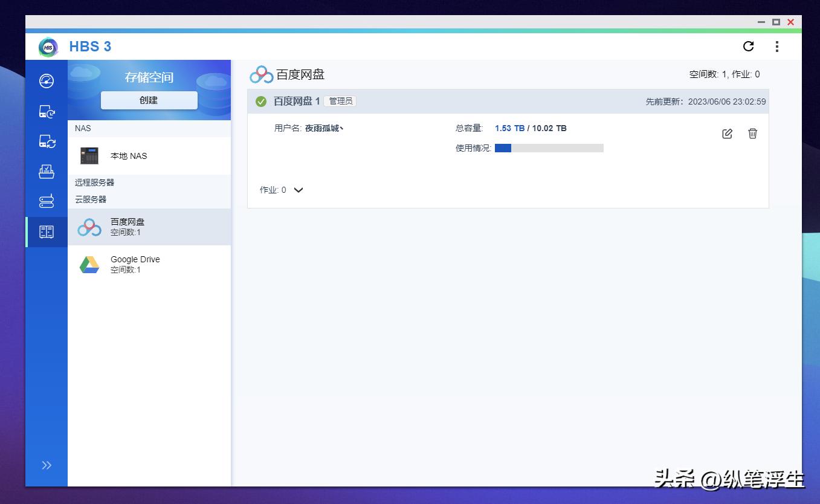This screenshot has width=820, height=504.
Task: Click the 空间数: 1, 作业: 0 summary
Action: pyautogui.click(x=725, y=74)
